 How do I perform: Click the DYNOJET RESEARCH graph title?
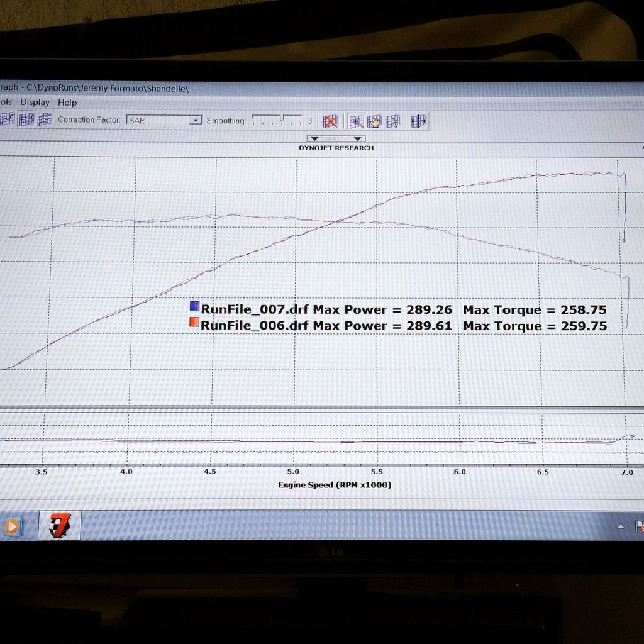(x=336, y=148)
